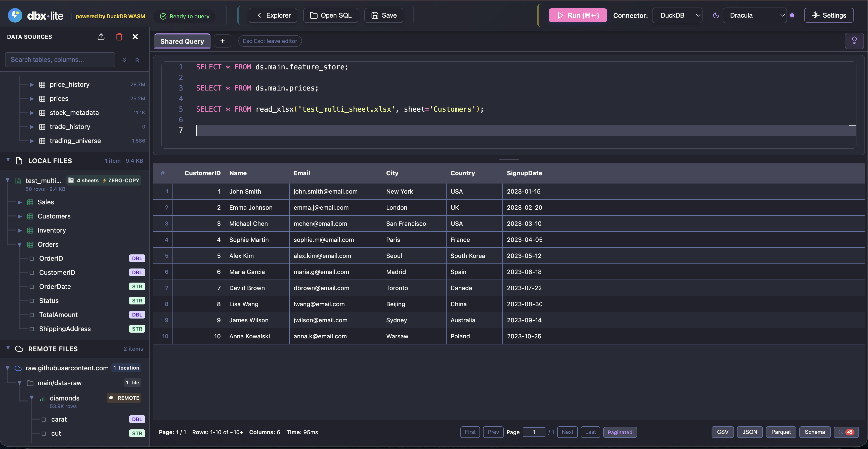Click the trade_history table icon
Screen dimensions: 868x449
click(42, 127)
